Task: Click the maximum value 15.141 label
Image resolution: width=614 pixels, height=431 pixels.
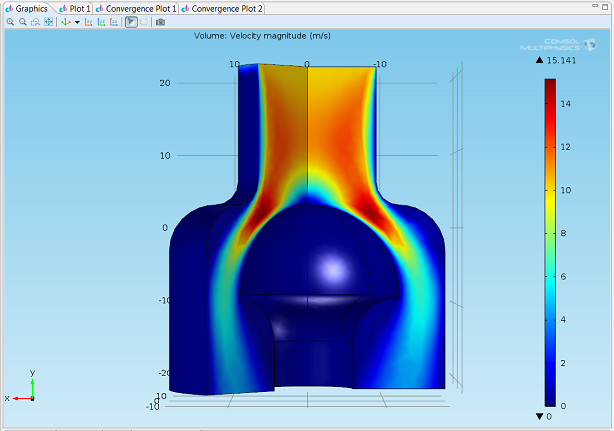Action: 556,60
